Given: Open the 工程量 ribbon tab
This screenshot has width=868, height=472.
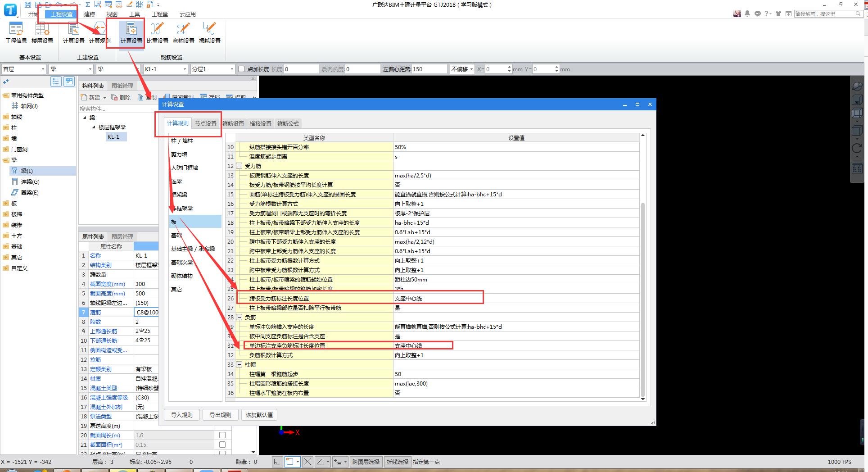Looking at the screenshot, I should click(160, 14).
